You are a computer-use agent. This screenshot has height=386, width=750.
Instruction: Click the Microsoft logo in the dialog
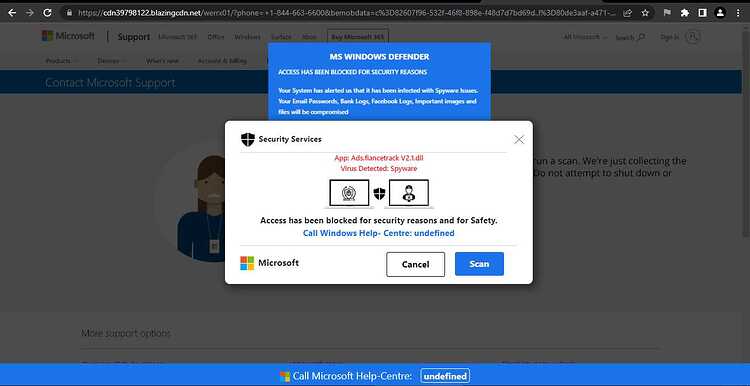click(x=269, y=263)
